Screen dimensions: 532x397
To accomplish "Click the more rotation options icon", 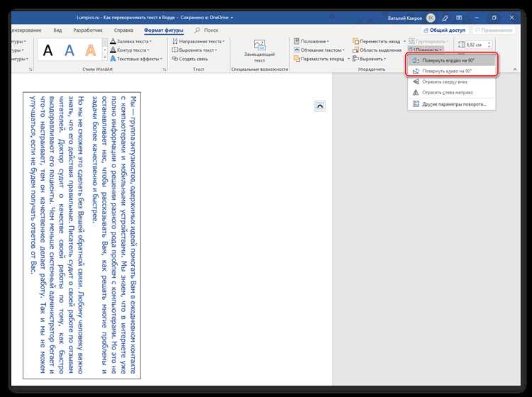I will 416,104.
